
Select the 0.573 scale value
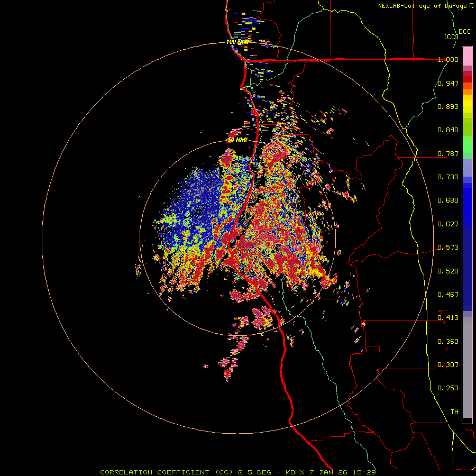[448, 248]
